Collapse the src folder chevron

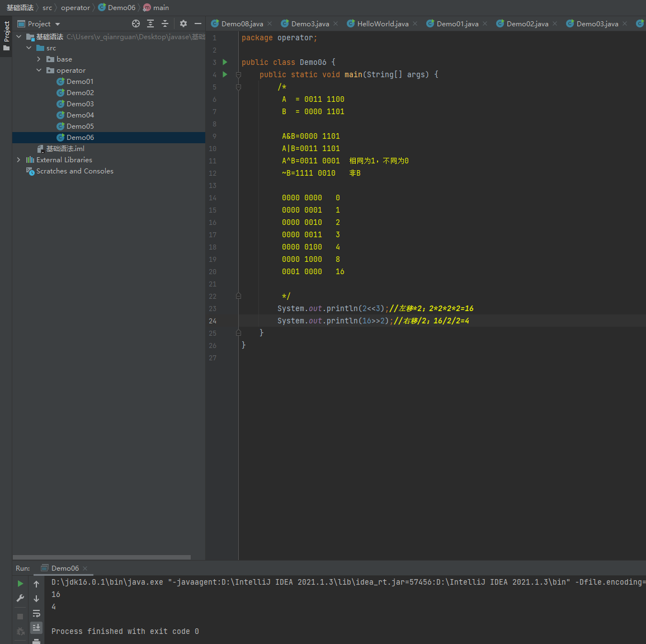click(x=29, y=48)
